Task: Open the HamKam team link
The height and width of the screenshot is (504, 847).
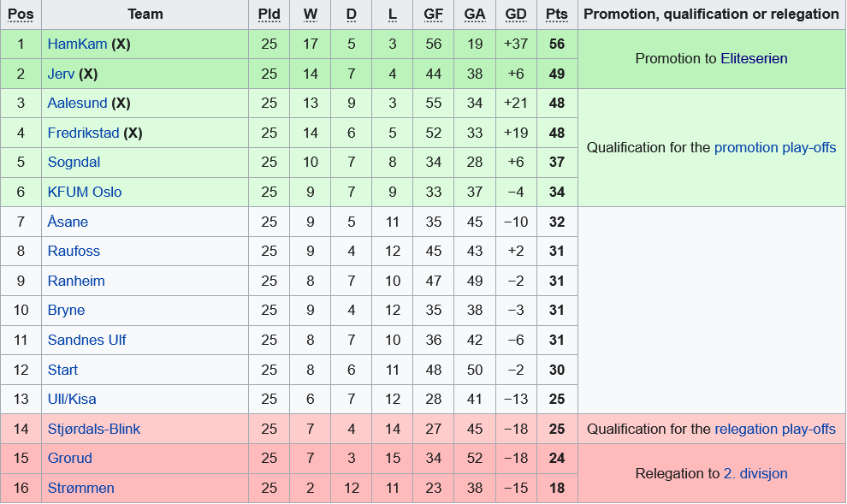Action: coord(77,44)
